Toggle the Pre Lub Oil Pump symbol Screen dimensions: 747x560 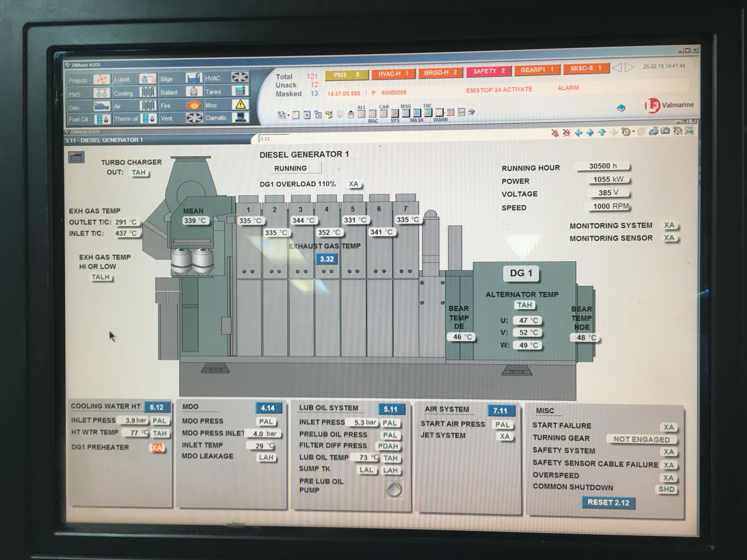click(394, 489)
